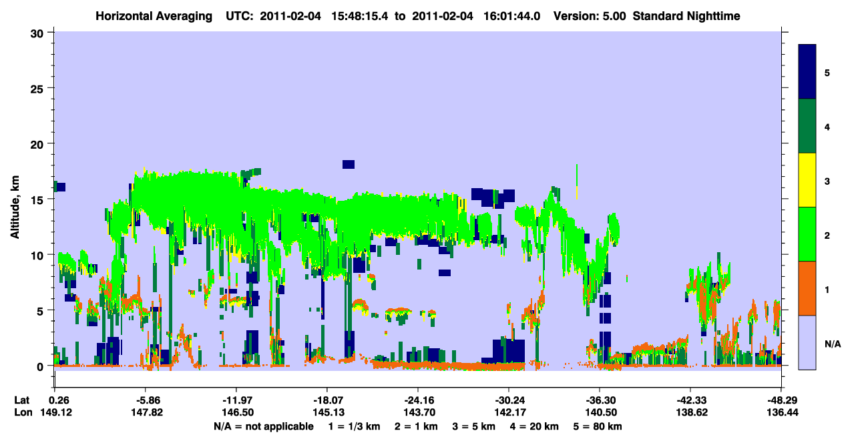Click latitude value '-18.07'
This screenshot has width=868, height=445.
point(327,400)
